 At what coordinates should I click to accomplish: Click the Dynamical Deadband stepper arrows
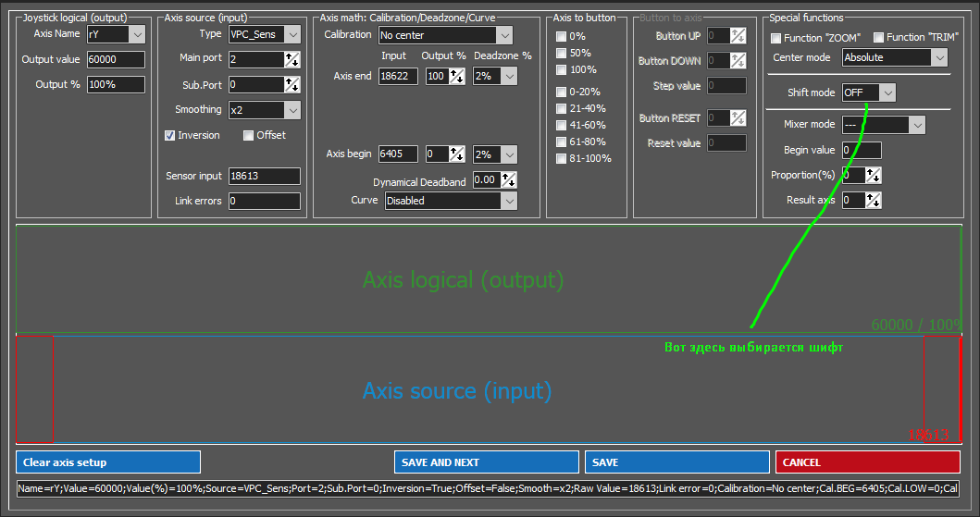point(509,179)
